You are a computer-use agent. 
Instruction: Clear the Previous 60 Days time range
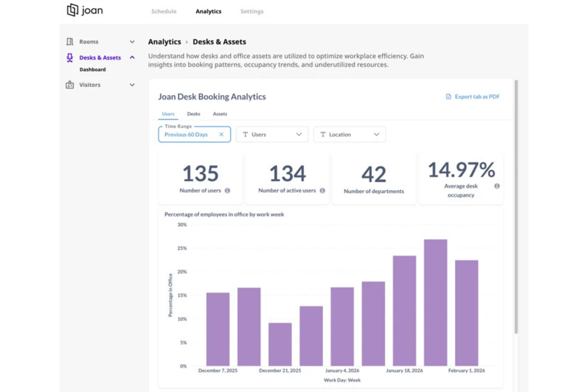coord(221,134)
